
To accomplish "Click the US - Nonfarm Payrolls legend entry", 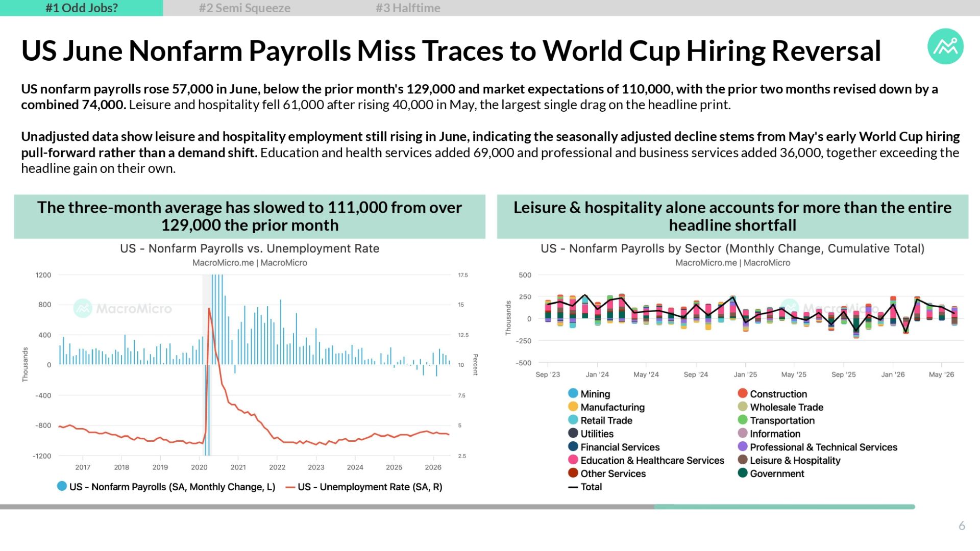I will pyautogui.click(x=166, y=487).
